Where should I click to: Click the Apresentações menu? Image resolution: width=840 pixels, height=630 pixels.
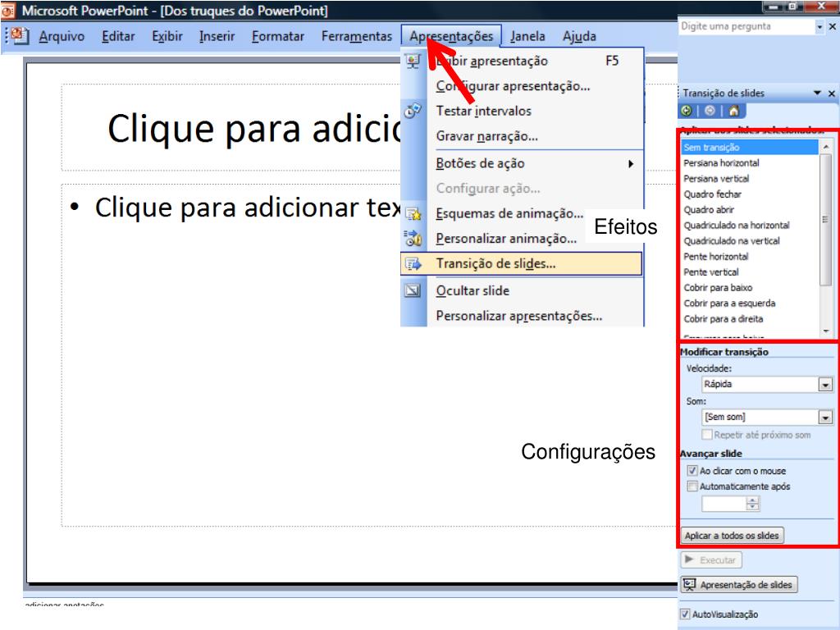tap(451, 36)
